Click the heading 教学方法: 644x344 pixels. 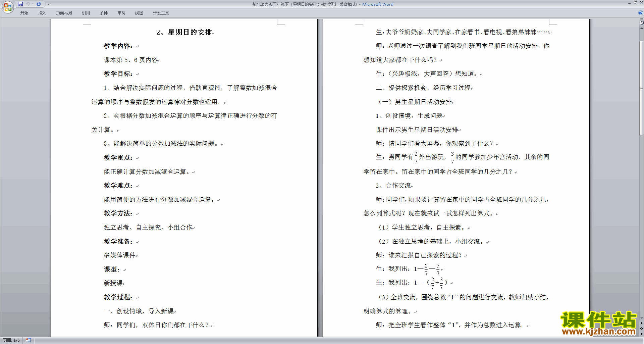pos(118,213)
